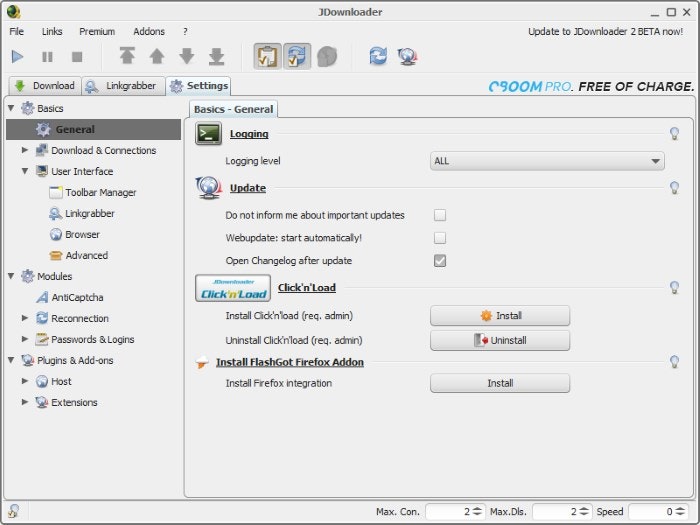Show help bulb for Click'n'Load section
This screenshot has height=525, width=700.
pos(674,288)
